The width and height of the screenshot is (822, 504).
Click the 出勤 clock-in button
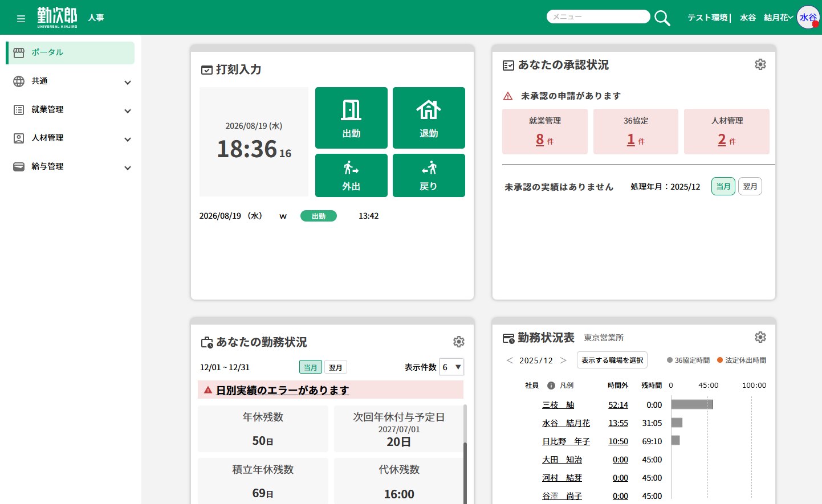(x=351, y=118)
